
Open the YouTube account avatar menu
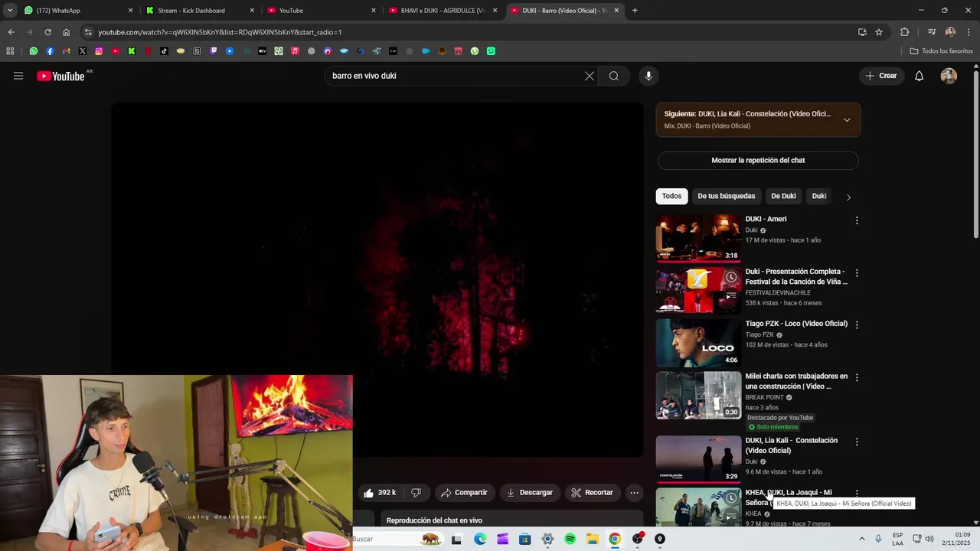(x=949, y=76)
